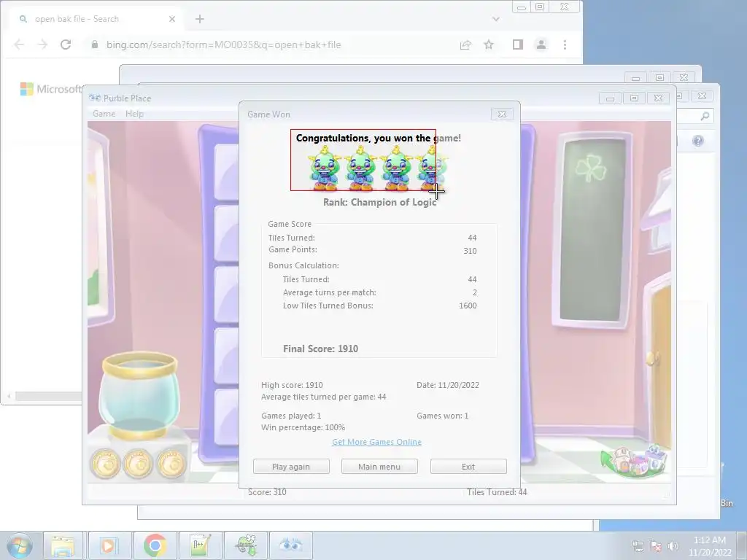Click the Purble Place village home icon
Image resolution: width=747 pixels, height=560 pixels.
point(634,461)
